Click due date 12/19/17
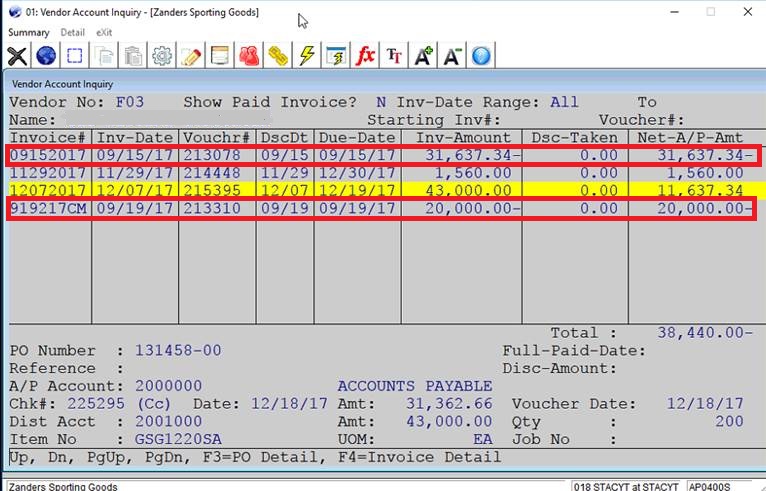This screenshot has width=766, height=491. (x=357, y=191)
